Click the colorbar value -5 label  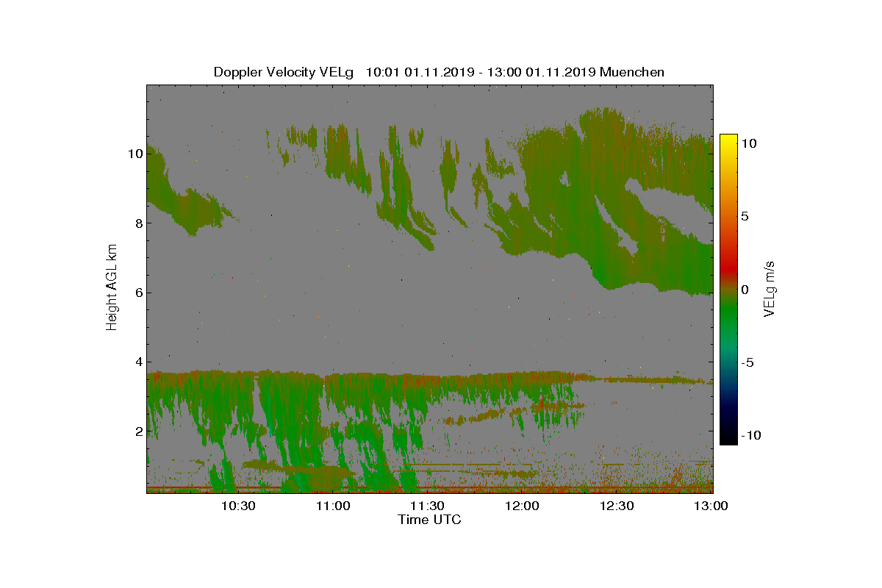coord(748,362)
